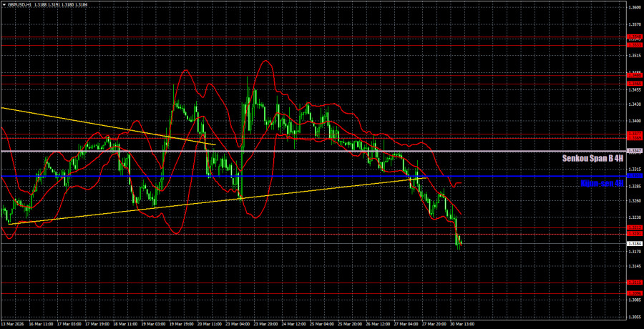Select the 13 Mar 2026 date label
Image resolution: width=644 pixels, height=329 pixels.
click(14, 324)
